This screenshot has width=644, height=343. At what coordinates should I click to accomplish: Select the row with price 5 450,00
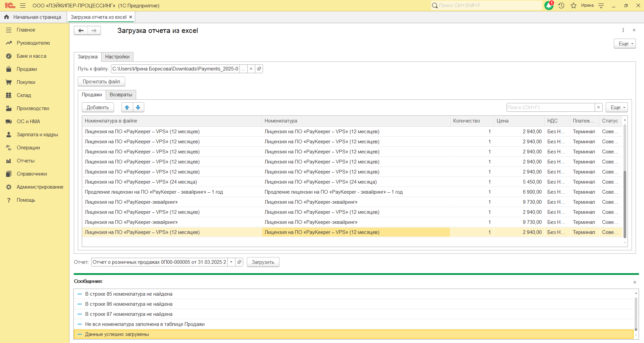click(352, 182)
